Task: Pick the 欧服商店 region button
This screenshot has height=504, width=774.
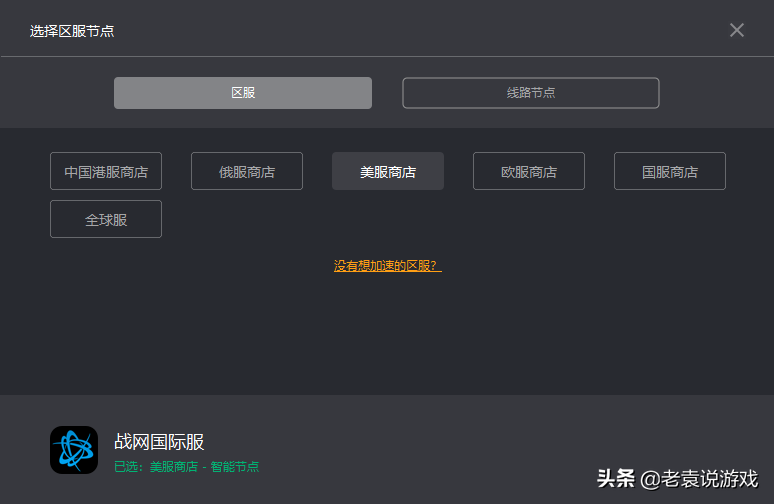Action: tap(529, 171)
